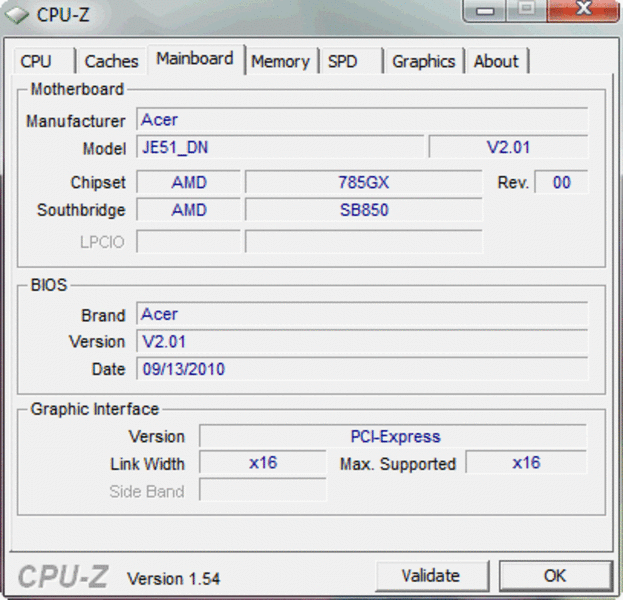Click the BIOS group label
Screen dimensions: 623x600
tap(49, 285)
